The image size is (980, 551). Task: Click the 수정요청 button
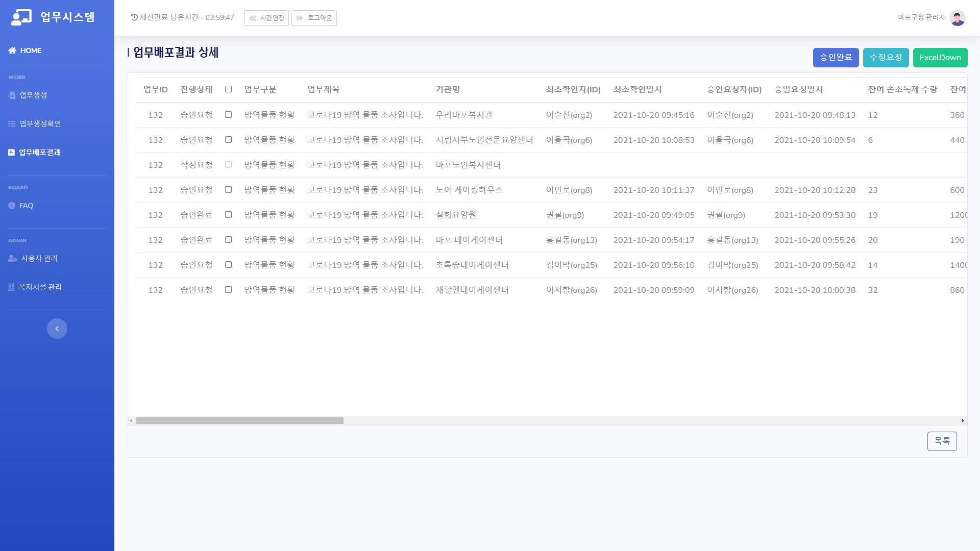886,58
